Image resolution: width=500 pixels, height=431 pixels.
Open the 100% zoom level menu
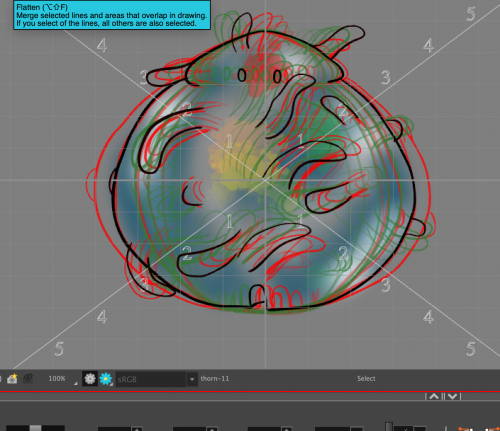tap(57, 379)
